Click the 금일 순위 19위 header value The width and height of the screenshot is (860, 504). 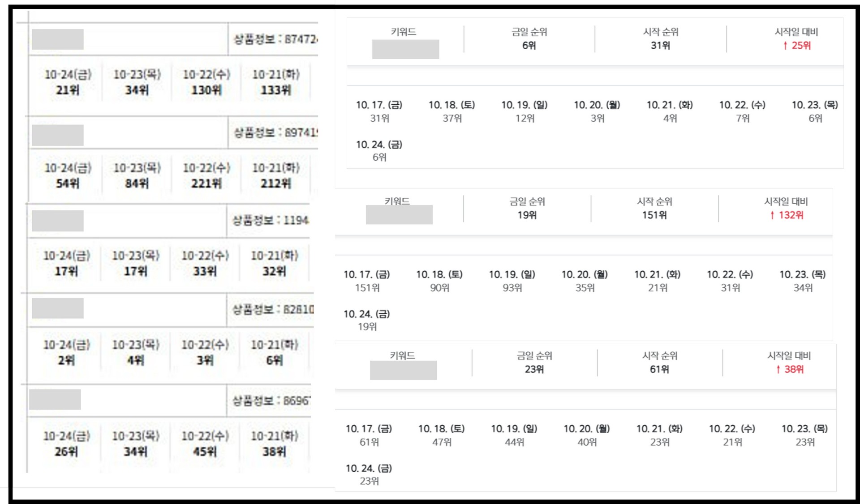tap(527, 215)
